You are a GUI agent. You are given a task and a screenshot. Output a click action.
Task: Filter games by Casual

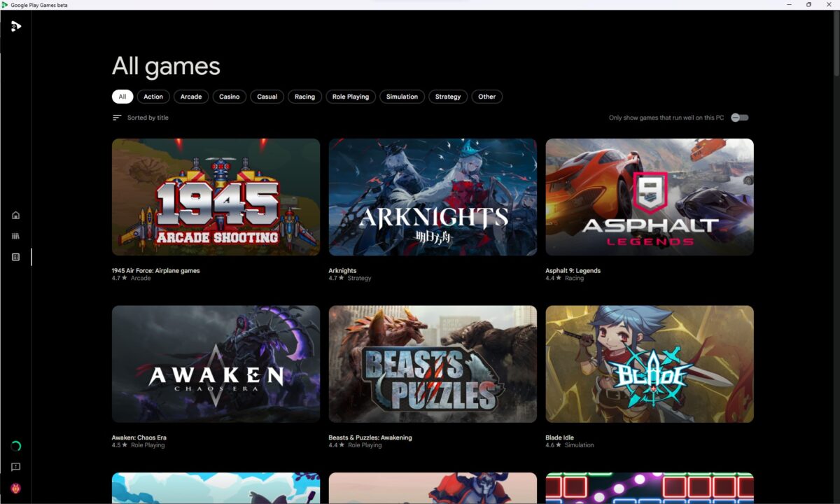(x=267, y=97)
